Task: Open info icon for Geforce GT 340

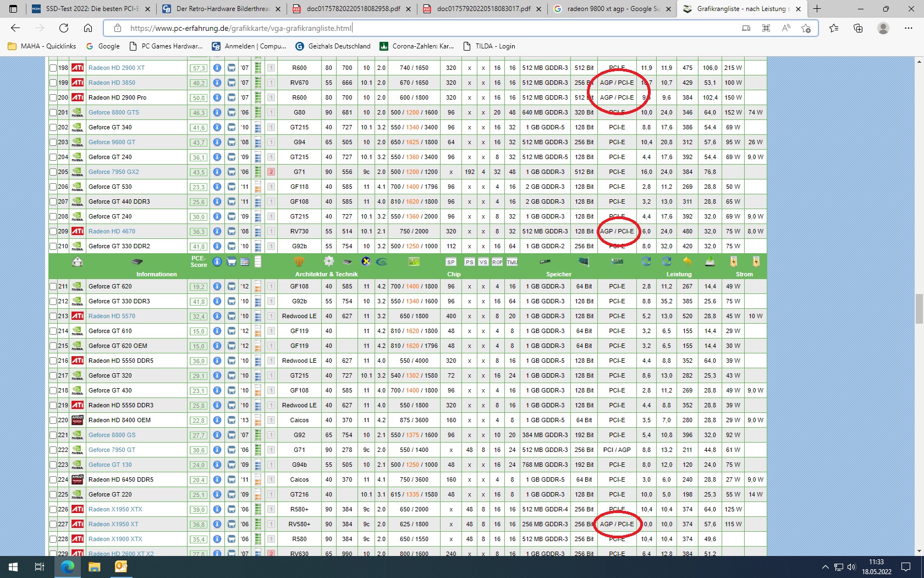Action: pos(217,127)
